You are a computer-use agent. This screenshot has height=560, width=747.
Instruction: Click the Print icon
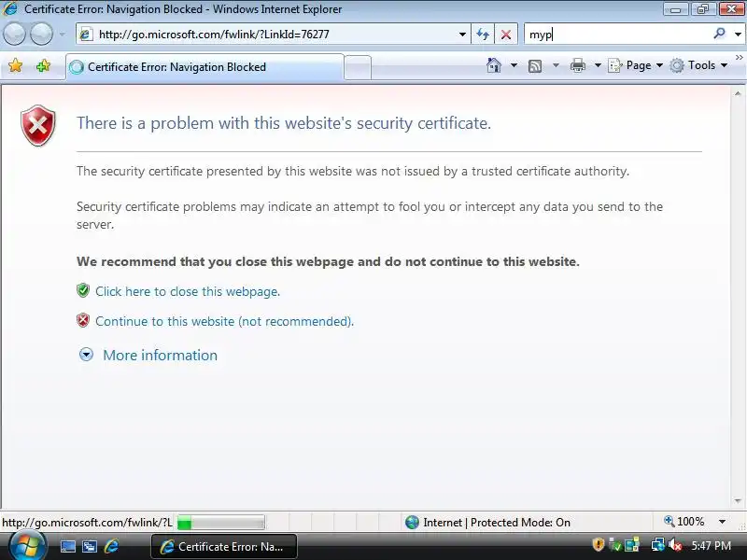coord(577,65)
